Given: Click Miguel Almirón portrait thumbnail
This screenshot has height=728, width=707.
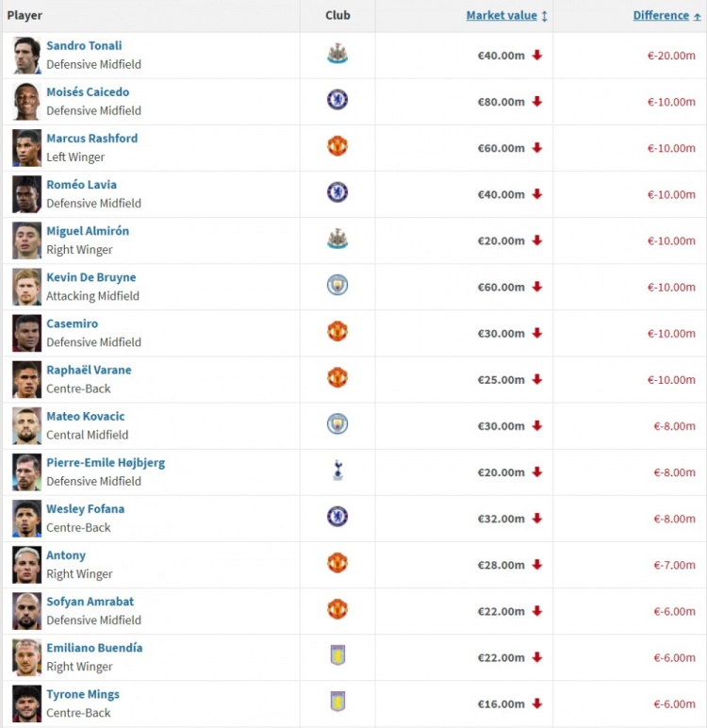Looking at the screenshot, I should pyautogui.click(x=26, y=240).
